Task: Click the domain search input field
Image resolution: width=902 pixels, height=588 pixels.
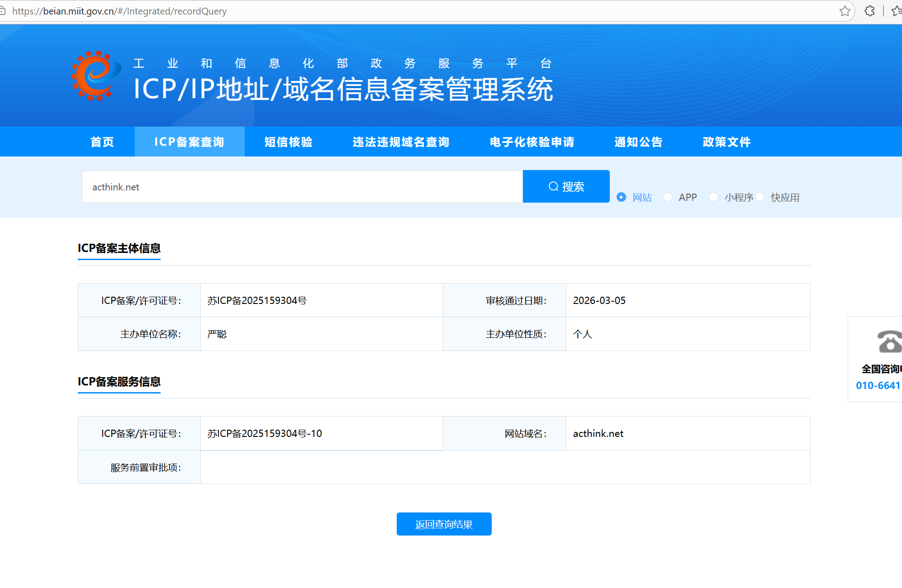Action: point(302,187)
